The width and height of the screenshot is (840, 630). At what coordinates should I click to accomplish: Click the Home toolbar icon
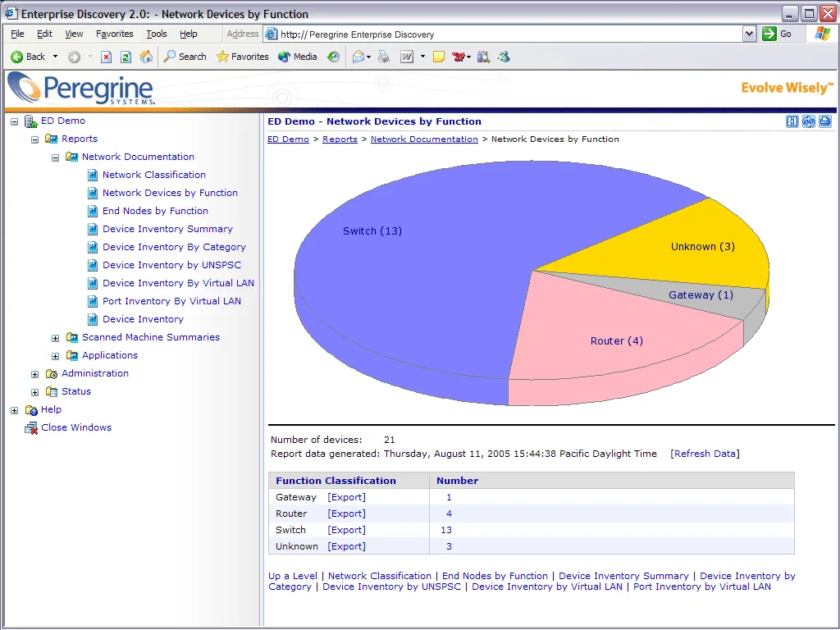click(x=146, y=57)
